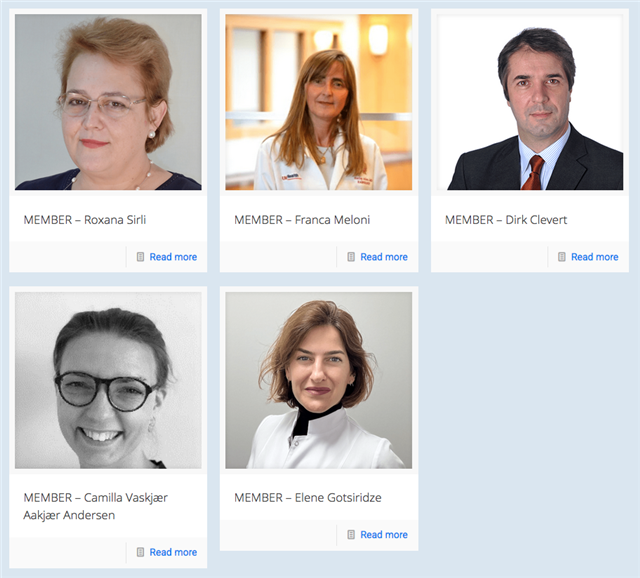The width and height of the screenshot is (640, 578).
Task: Select Camilla Andersen's black-and-white photo
Action: point(108,380)
